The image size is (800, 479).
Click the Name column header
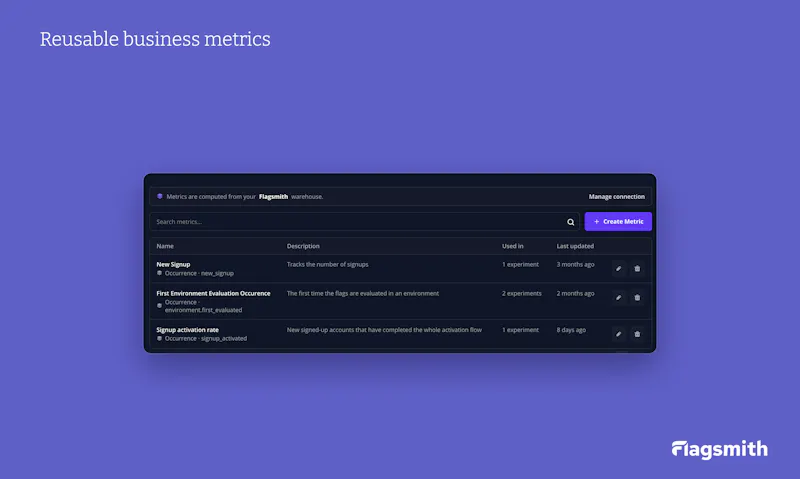165,246
